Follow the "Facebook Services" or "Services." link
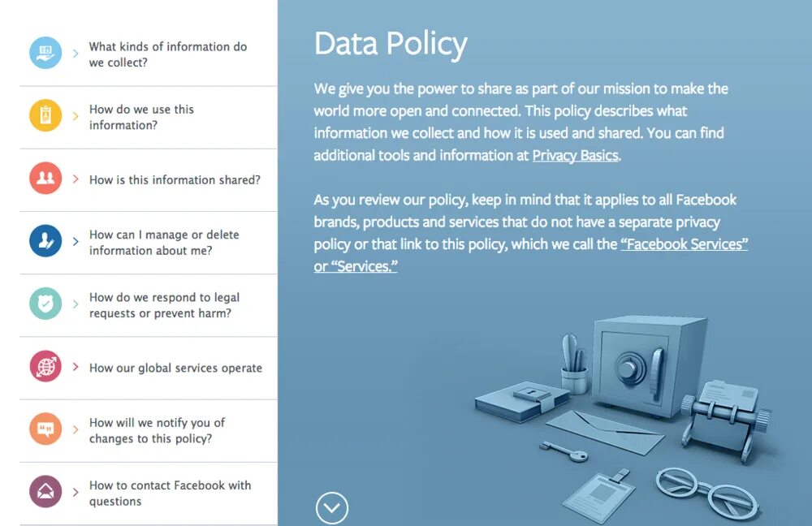812x526 pixels. 684,244
